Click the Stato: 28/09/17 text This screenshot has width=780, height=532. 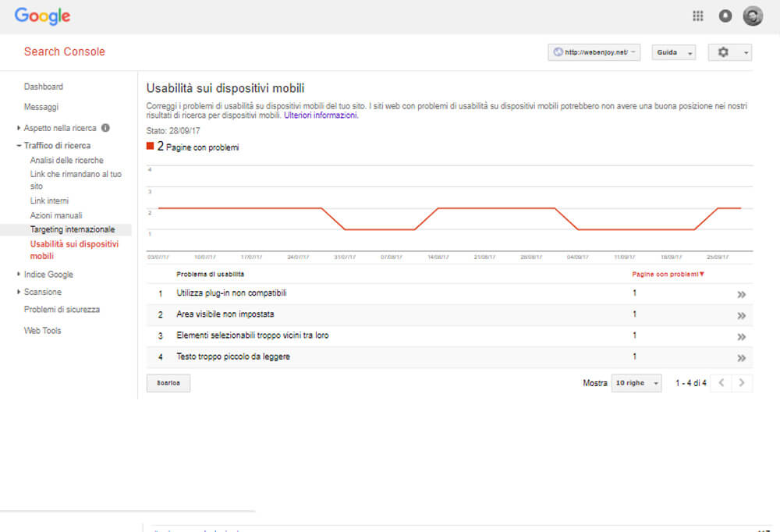pyautogui.click(x=173, y=131)
